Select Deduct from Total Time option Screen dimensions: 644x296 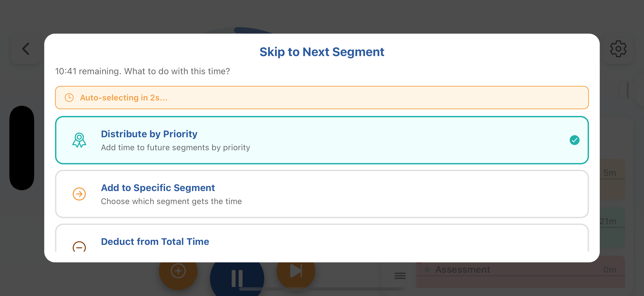click(x=322, y=241)
